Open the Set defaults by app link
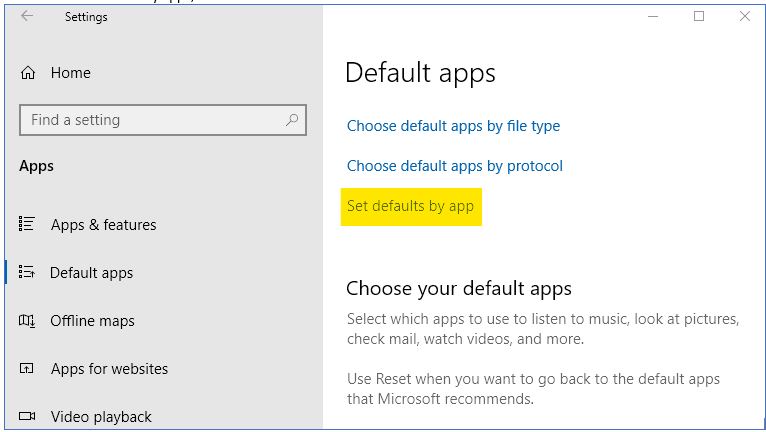 (410, 206)
